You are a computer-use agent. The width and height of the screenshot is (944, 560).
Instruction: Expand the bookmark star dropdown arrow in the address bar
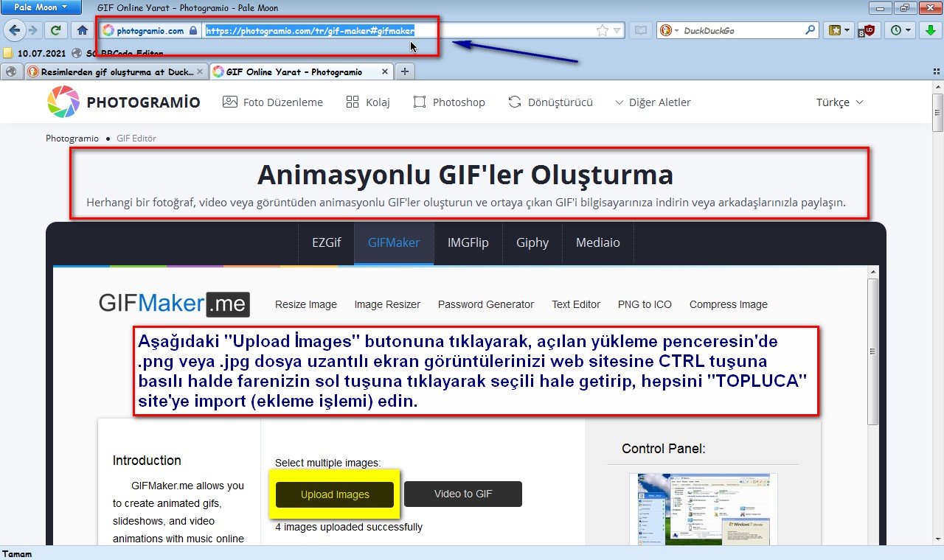click(617, 31)
